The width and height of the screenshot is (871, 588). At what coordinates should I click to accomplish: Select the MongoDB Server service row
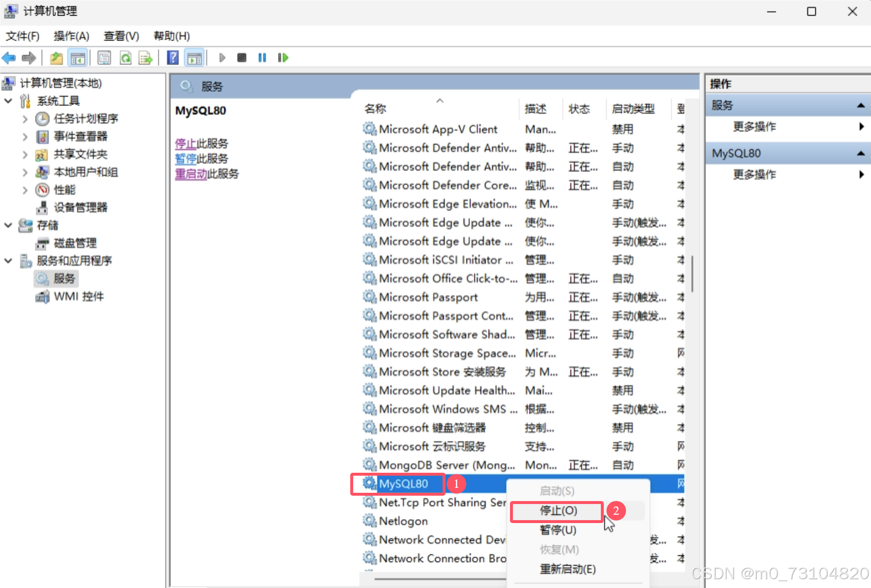(x=523, y=465)
